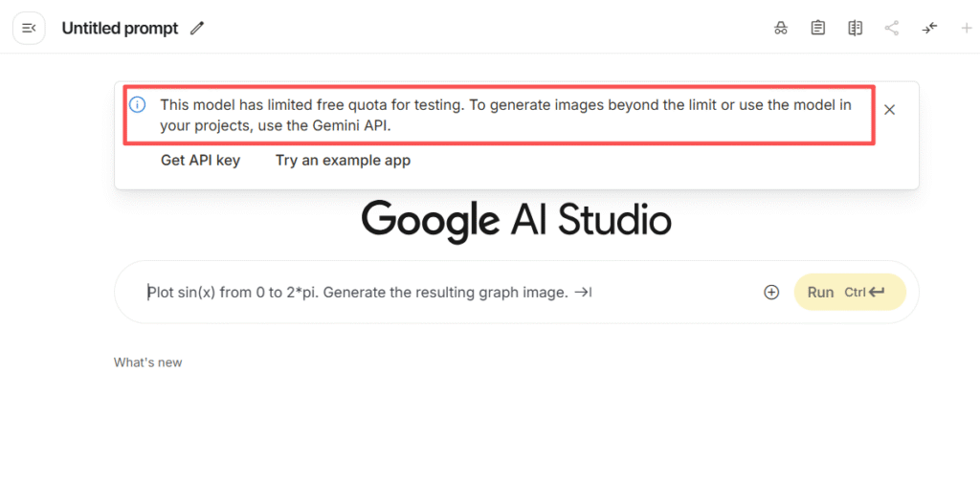980x503 pixels.
Task: Open the system instructions clipboard icon
Action: 817,28
